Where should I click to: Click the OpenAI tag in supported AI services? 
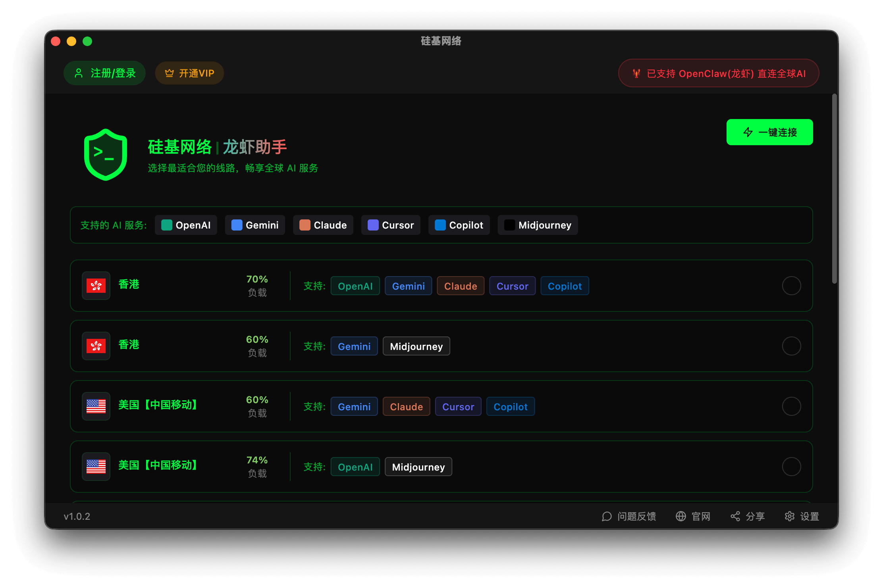tap(186, 225)
